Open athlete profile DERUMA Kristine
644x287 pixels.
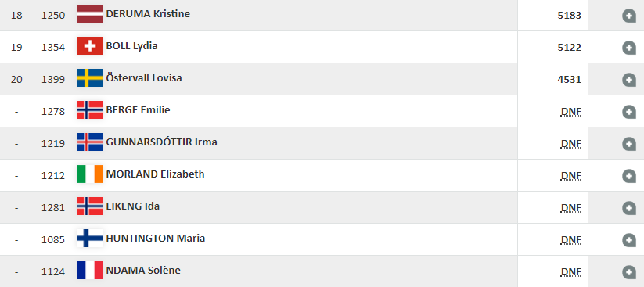tap(148, 13)
